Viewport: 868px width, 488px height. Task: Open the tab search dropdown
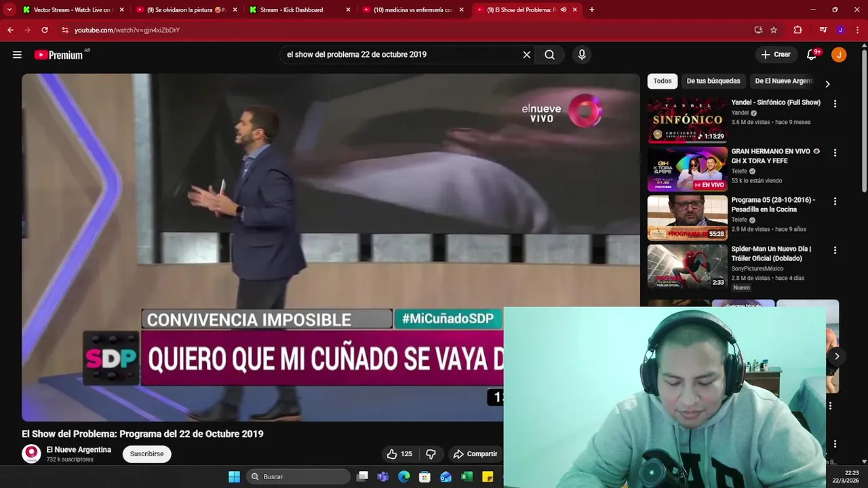[x=9, y=9]
